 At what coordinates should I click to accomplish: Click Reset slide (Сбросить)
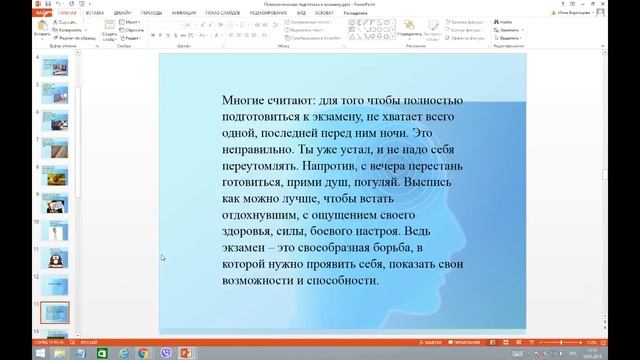click(131, 30)
